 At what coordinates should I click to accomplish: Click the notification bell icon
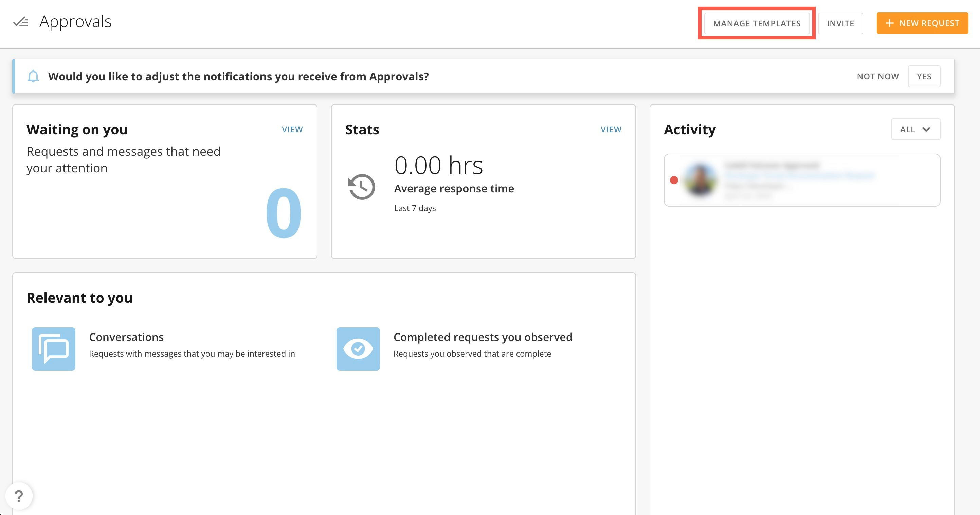click(x=33, y=76)
